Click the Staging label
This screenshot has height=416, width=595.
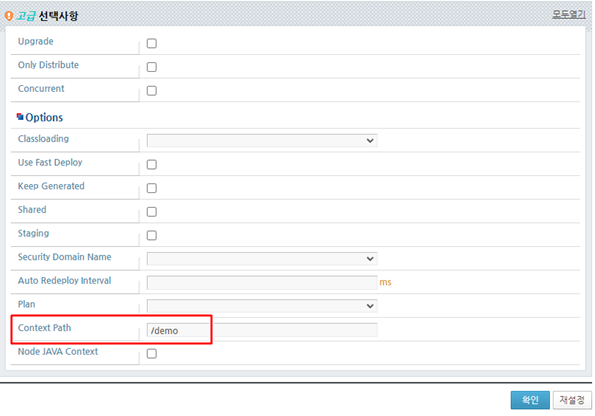(33, 233)
